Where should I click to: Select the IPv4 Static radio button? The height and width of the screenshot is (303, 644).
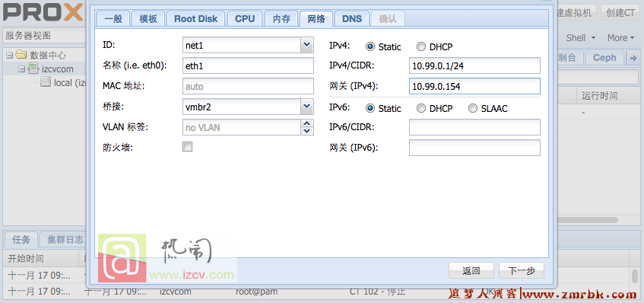pyautogui.click(x=370, y=47)
